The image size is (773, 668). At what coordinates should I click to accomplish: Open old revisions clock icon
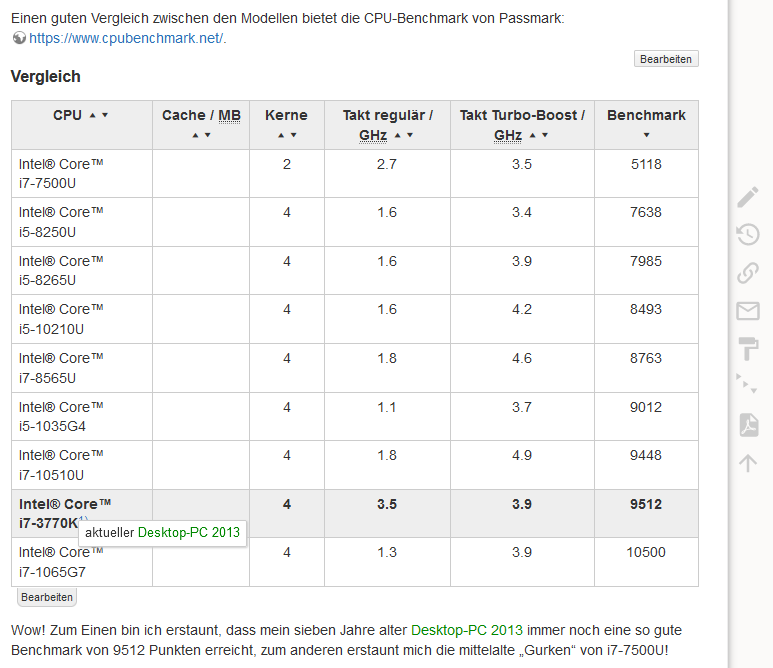[748, 234]
